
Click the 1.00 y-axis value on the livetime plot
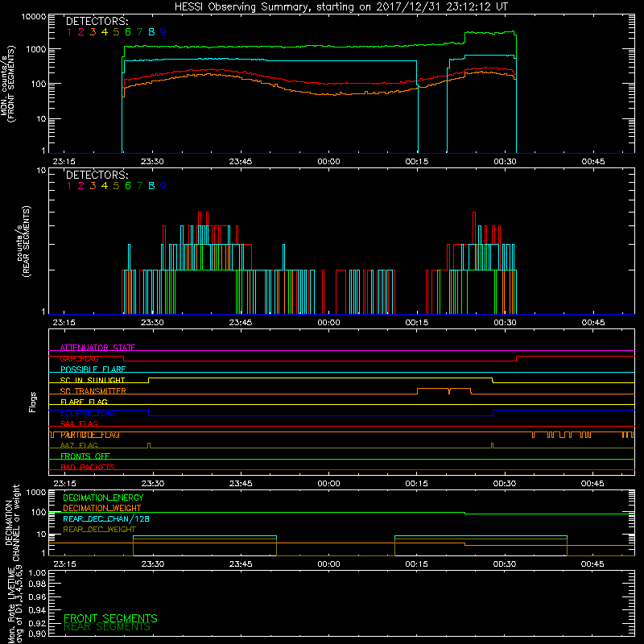pos(37,572)
